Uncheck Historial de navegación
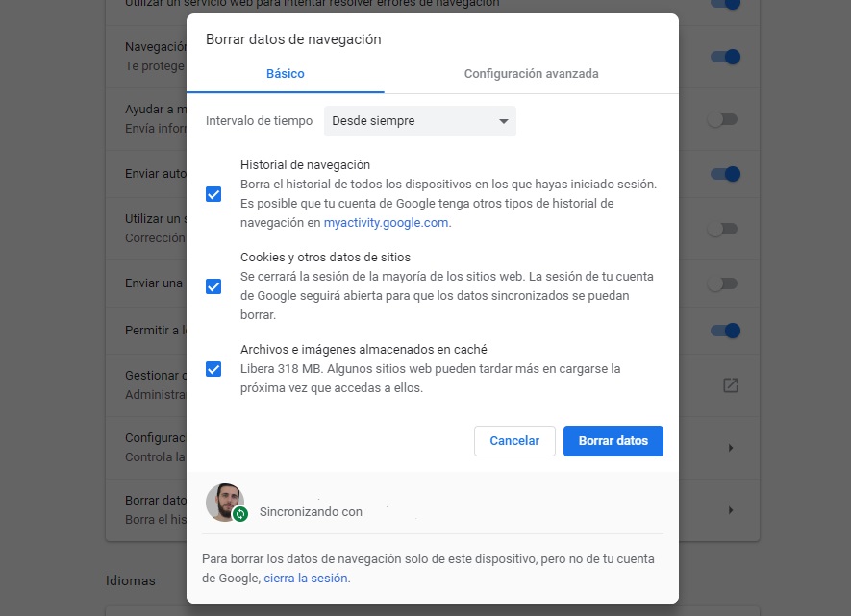 click(x=213, y=194)
